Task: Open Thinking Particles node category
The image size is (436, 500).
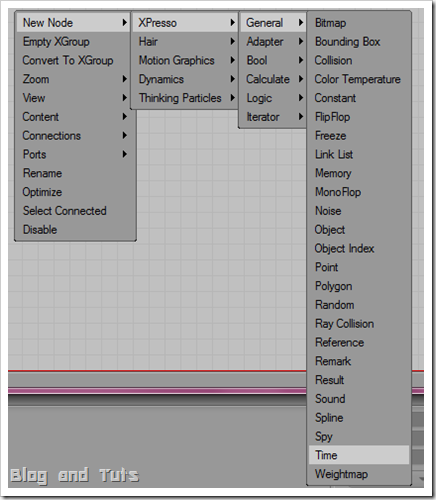Action: (185, 98)
